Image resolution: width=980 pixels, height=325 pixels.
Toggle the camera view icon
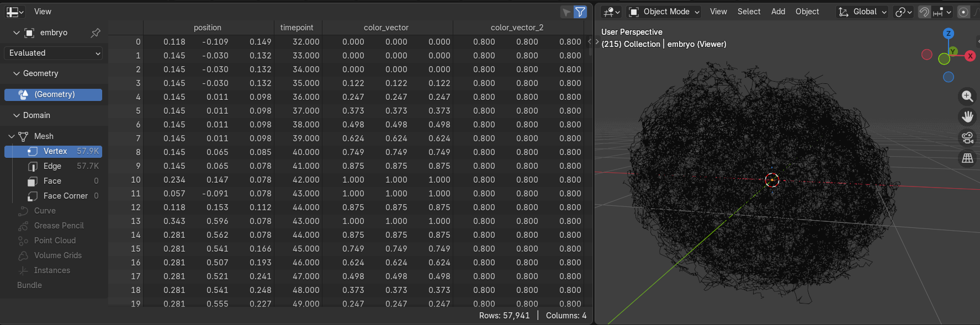(967, 138)
